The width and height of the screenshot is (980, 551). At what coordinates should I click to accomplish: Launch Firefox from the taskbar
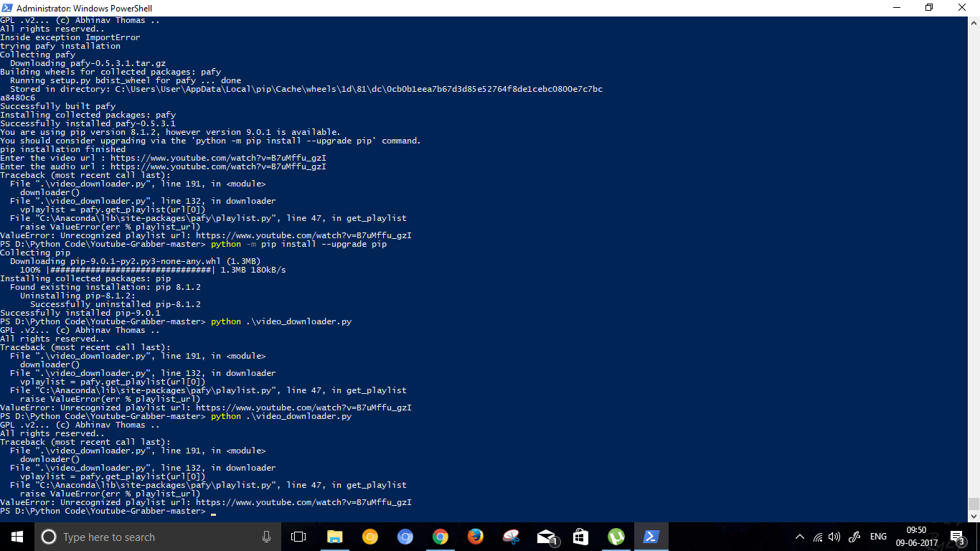tap(475, 537)
